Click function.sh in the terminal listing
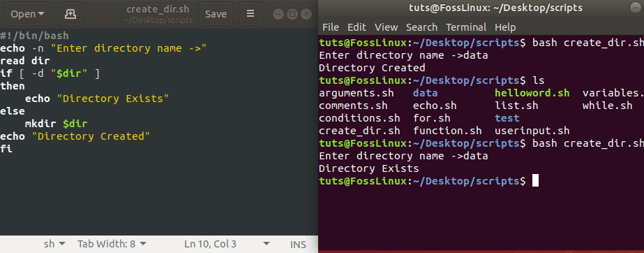This screenshot has height=253, width=644. click(x=447, y=131)
